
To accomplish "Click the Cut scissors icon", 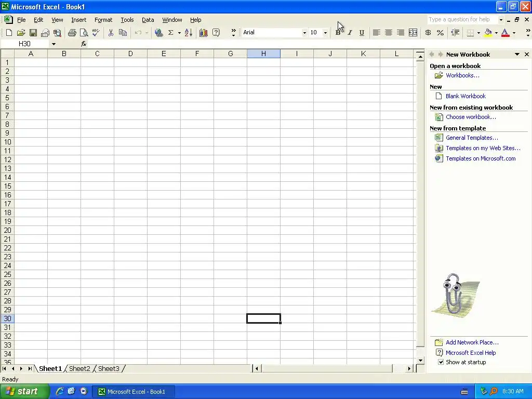I will [111, 33].
